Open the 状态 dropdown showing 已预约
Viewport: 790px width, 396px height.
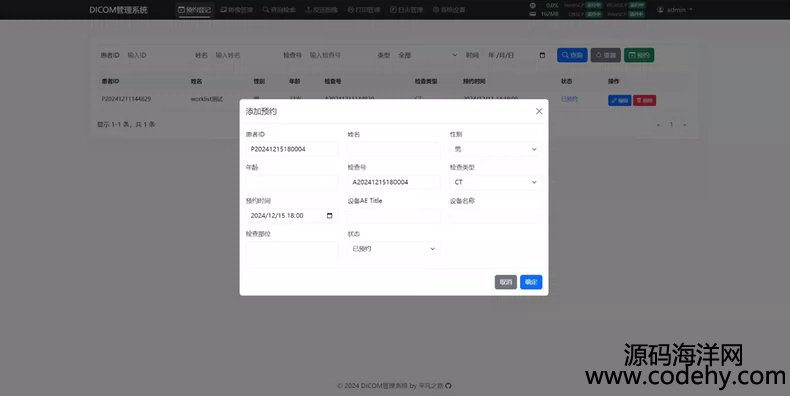tap(394, 249)
